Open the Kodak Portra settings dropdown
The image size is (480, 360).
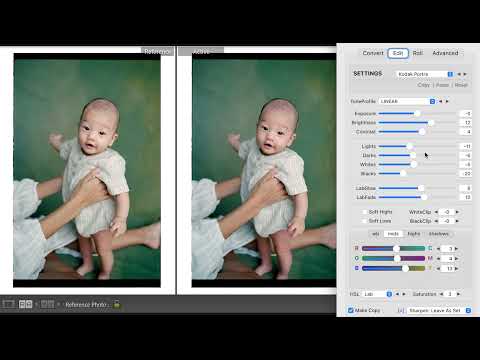(425, 74)
